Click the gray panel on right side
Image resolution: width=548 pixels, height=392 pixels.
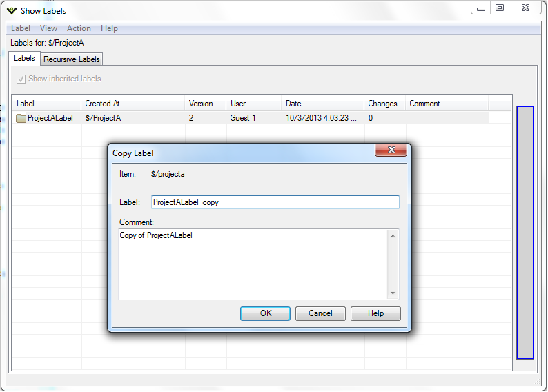pos(525,233)
